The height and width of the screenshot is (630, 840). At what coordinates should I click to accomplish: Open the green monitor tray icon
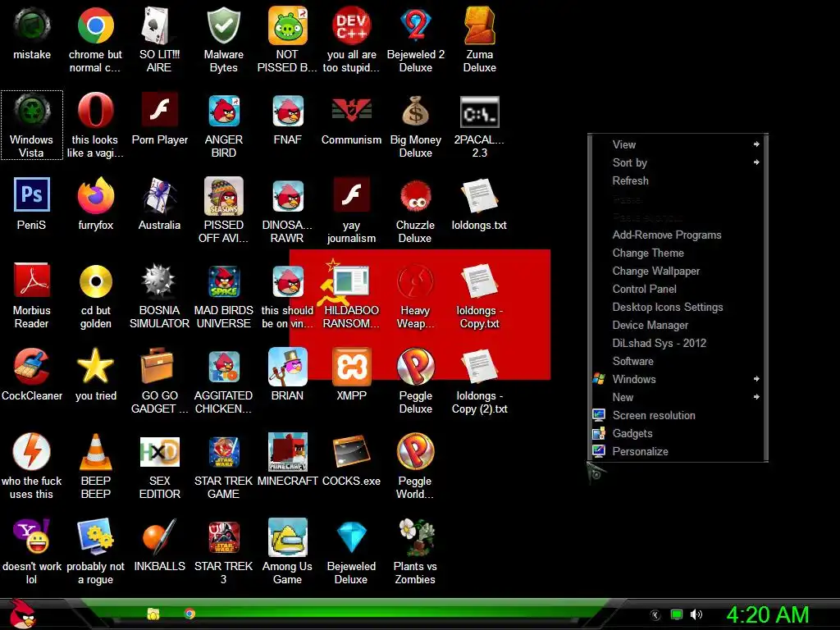pyautogui.click(x=677, y=614)
